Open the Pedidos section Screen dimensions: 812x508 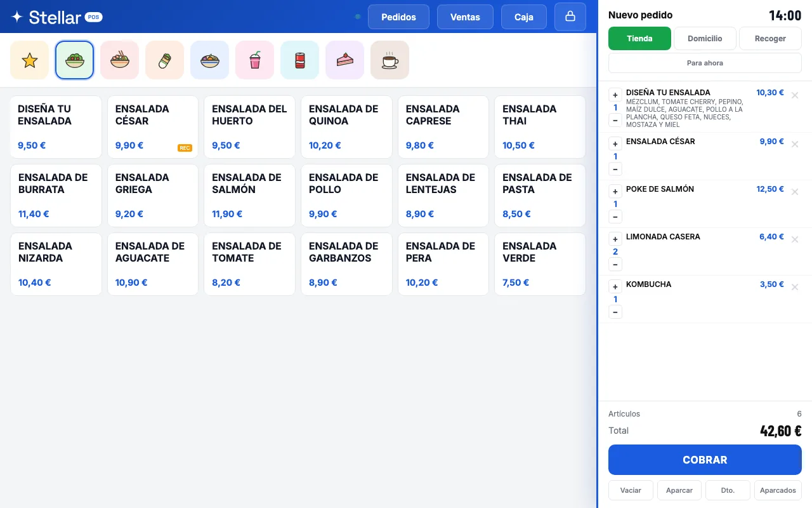(x=398, y=17)
